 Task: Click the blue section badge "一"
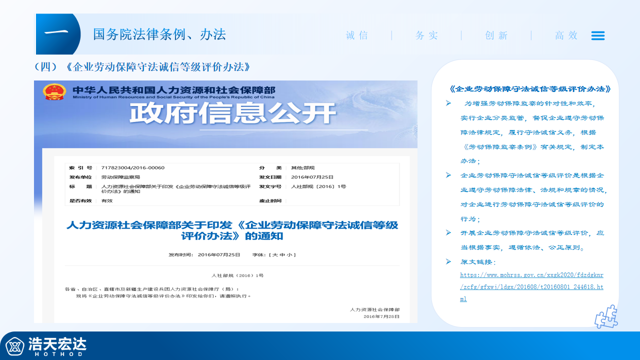(x=58, y=34)
